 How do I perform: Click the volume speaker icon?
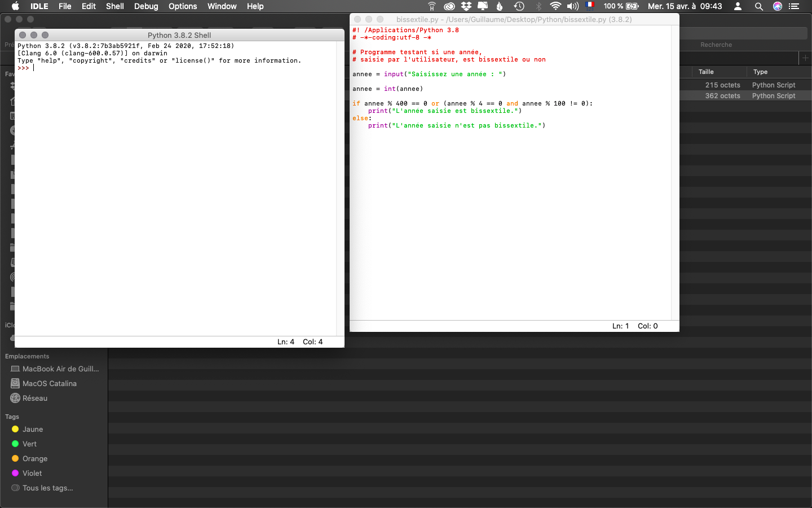573,6
